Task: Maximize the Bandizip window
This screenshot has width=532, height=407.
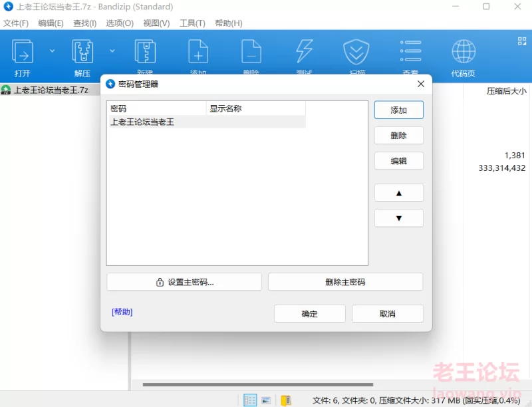Action: [x=486, y=7]
